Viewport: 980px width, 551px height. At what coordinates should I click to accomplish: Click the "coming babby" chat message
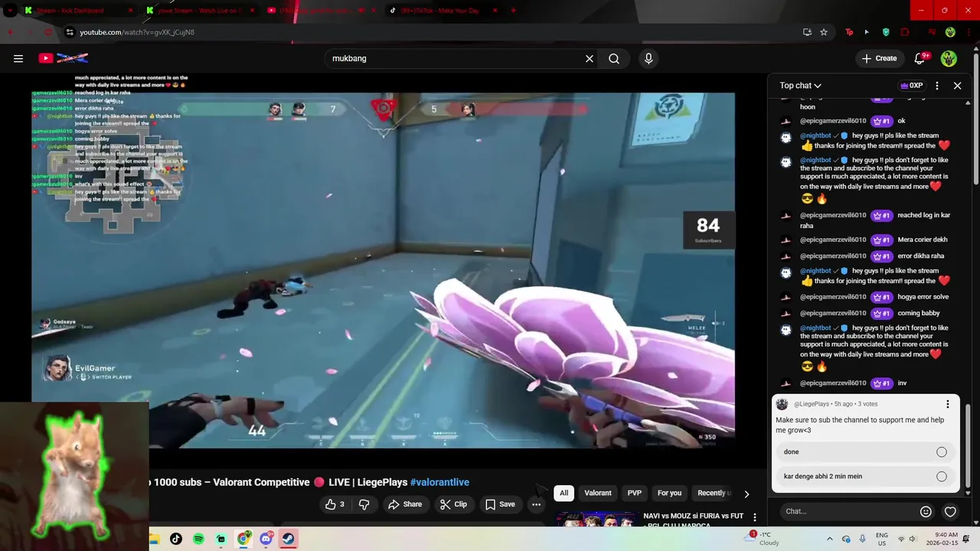(x=919, y=313)
